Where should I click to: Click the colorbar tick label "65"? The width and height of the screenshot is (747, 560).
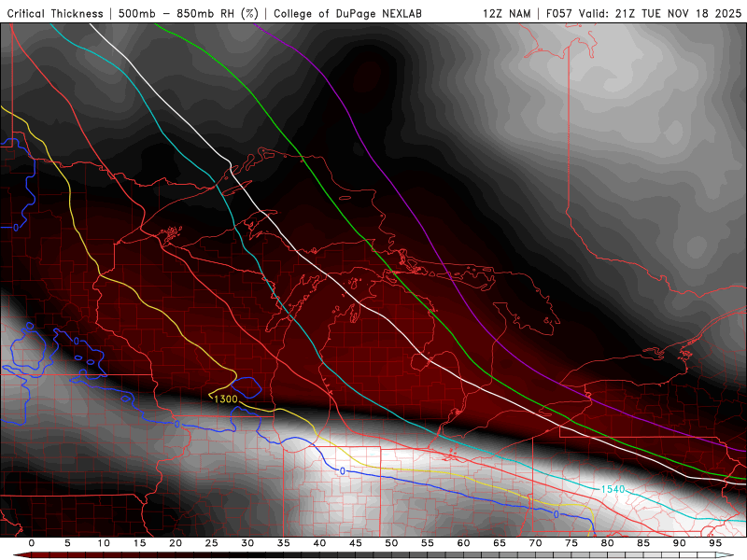(x=500, y=543)
